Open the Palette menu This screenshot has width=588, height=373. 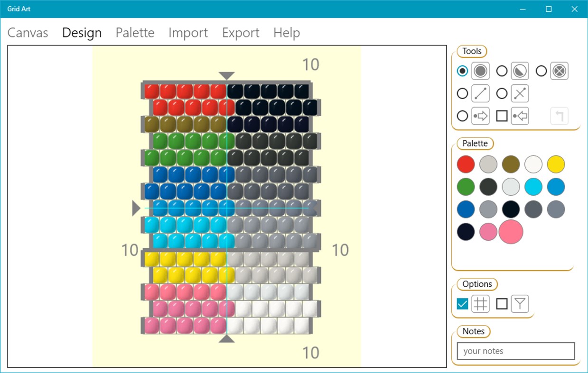pyautogui.click(x=135, y=33)
